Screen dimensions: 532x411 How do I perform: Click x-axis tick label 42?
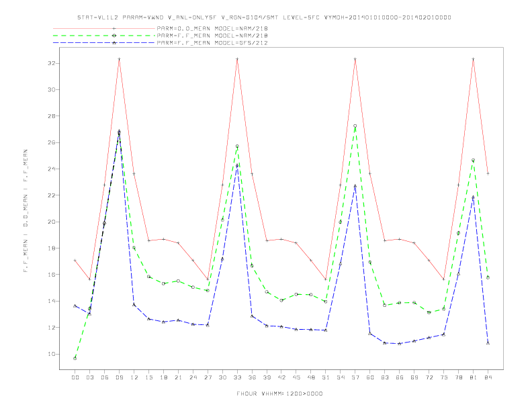(x=281, y=377)
